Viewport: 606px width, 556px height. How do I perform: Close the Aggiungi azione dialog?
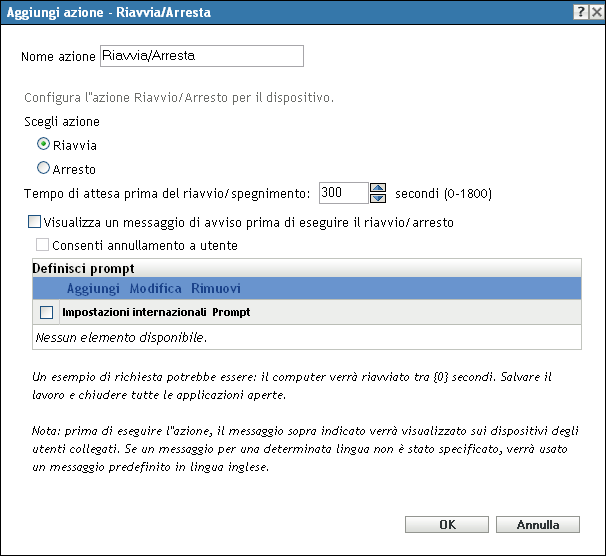[x=595, y=10]
